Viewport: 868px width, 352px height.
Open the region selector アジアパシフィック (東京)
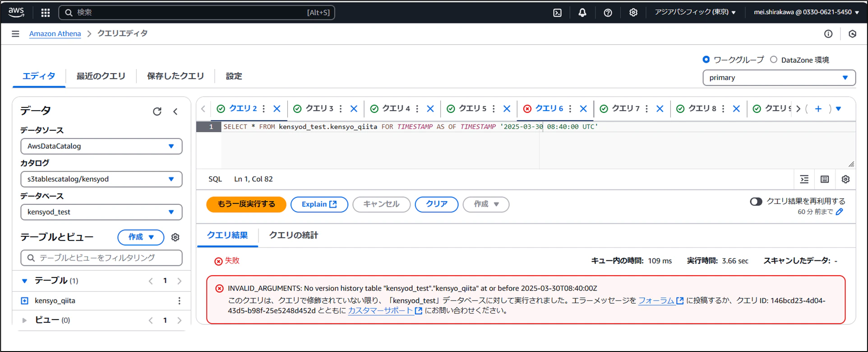(x=695, y=12)
